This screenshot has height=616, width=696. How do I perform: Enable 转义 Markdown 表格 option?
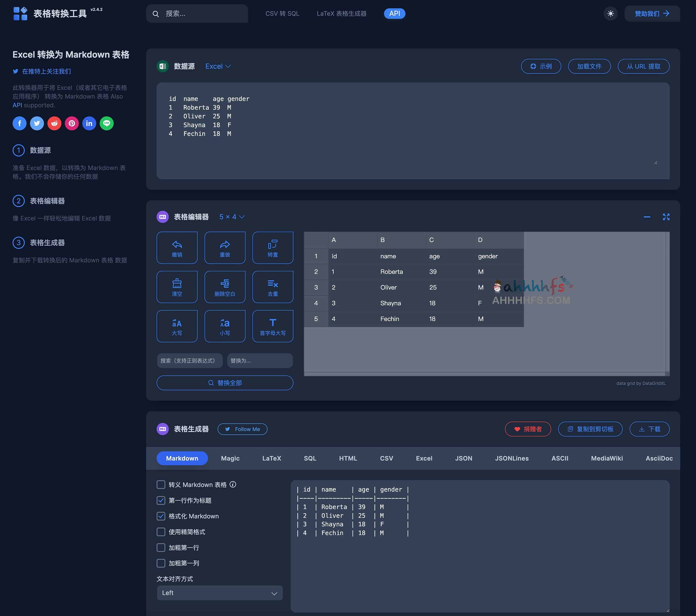(161, 484)
